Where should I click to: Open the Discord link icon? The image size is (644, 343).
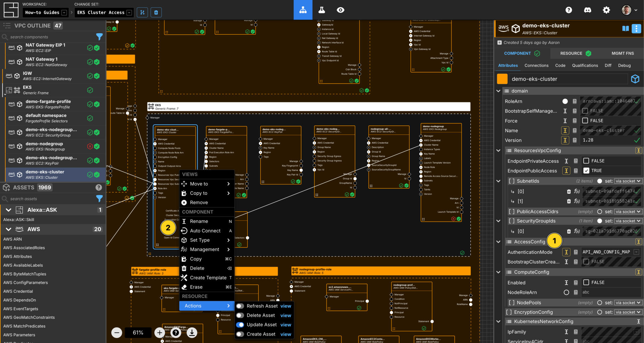point(587,10)
